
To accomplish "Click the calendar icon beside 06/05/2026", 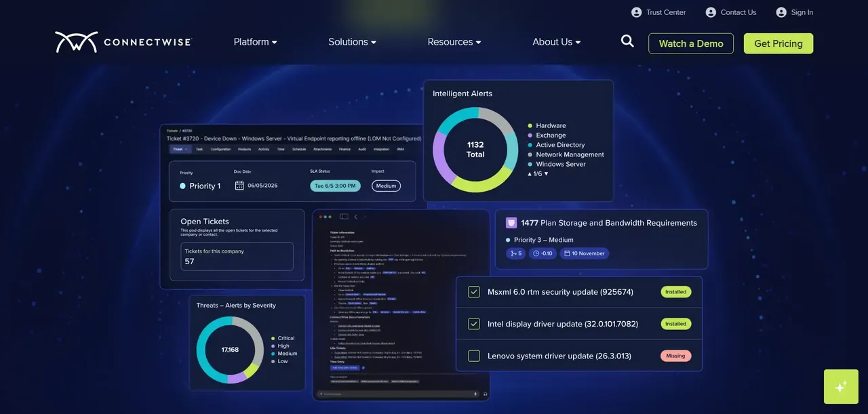I will [239, 186].
